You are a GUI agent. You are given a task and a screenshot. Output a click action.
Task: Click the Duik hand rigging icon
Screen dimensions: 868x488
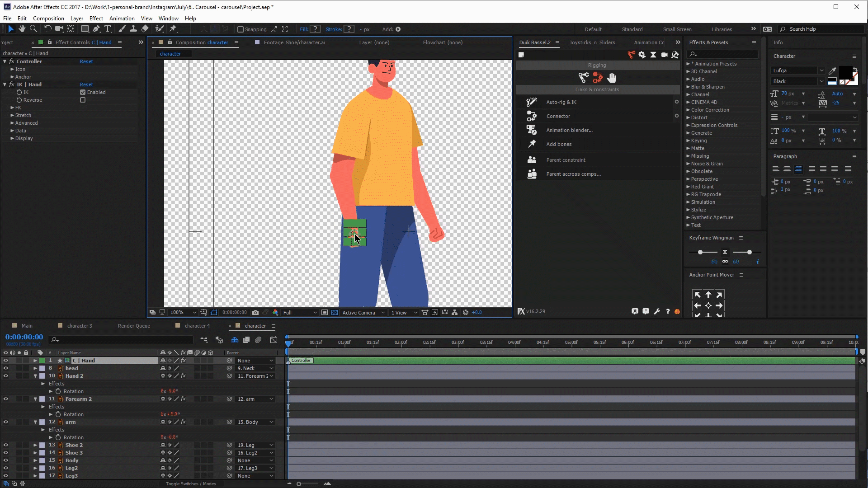coord(612,78)
